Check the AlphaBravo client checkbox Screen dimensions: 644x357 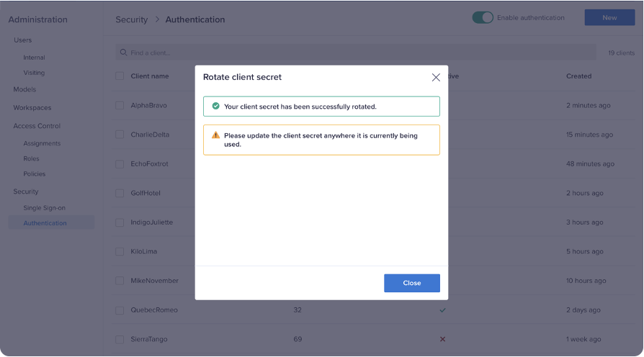click(120, 105)
